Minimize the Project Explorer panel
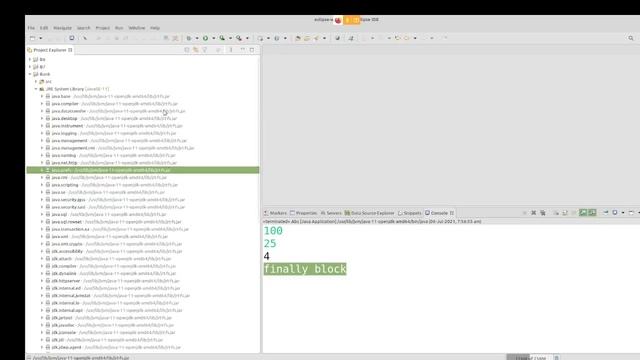This screenshot has height=360, width=640. pyautogui.click(x=242, y=50)
